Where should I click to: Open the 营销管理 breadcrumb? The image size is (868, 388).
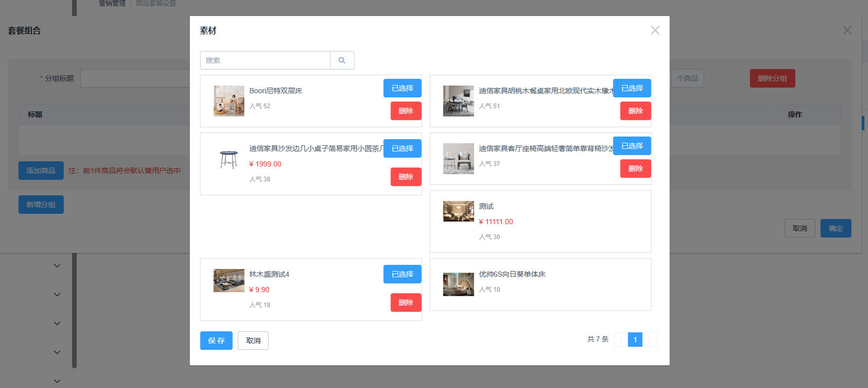(112, 3)
